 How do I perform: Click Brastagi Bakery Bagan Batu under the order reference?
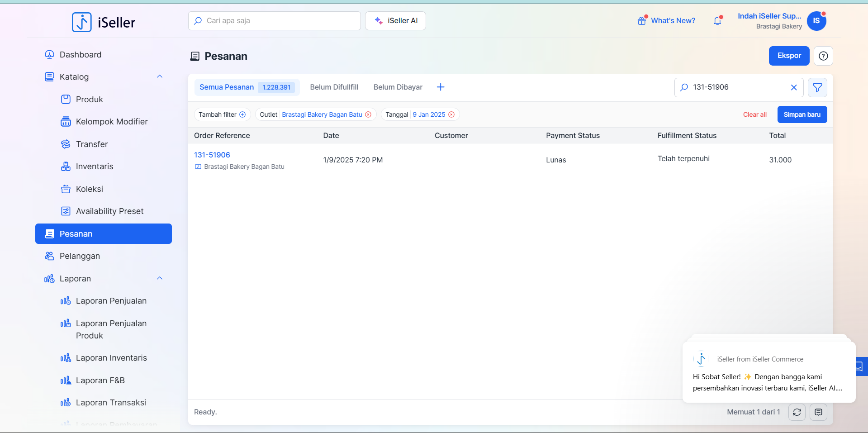coord(244,167)
